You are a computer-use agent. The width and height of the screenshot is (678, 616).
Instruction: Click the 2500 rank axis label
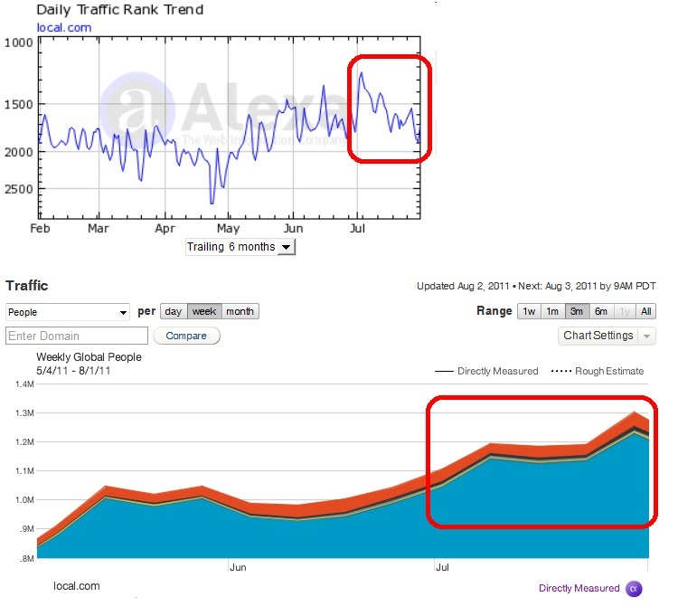point(19,189)
